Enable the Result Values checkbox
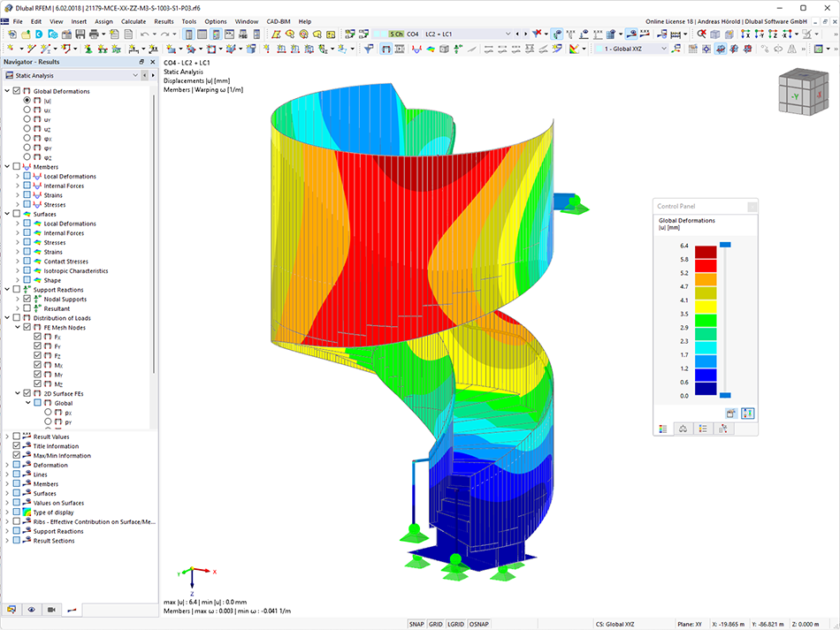The height and width of the screenshot is (630, 840). tap(17, 436)
